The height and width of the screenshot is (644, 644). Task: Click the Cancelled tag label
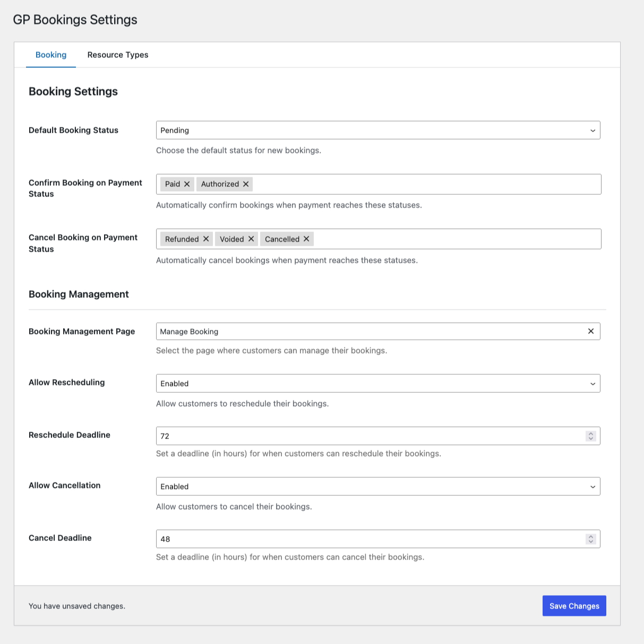pyautogui.click(x=282, y=239)
